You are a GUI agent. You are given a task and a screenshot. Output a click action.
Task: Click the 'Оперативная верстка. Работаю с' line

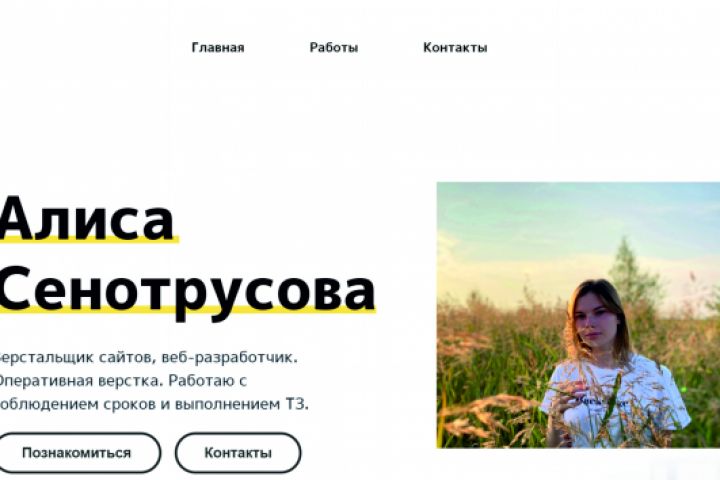(123, 381)
